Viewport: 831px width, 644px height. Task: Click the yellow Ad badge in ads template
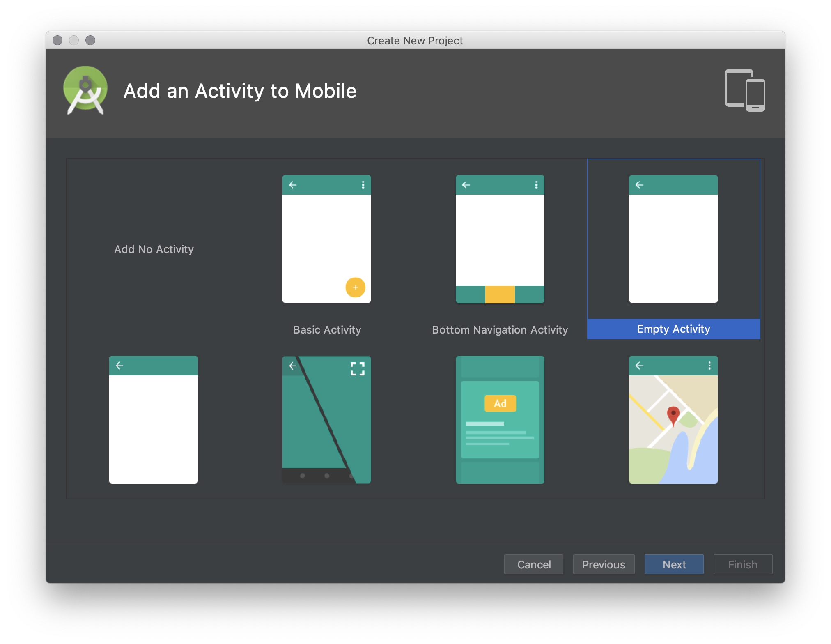tap(500, 403)
